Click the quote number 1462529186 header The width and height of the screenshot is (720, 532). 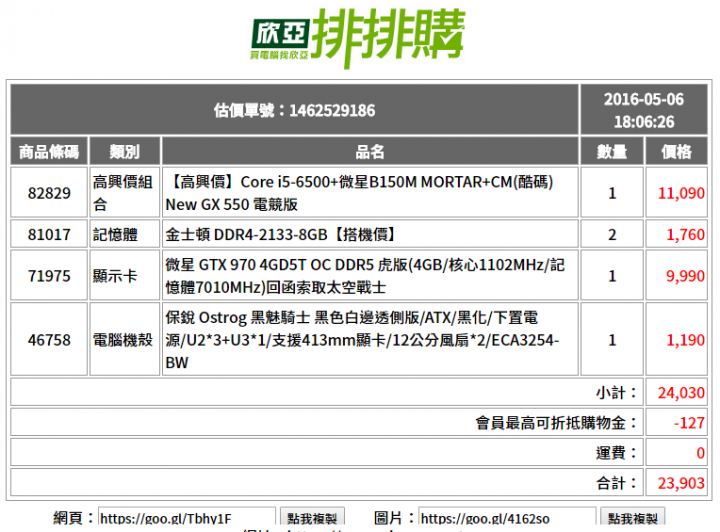point(294,110)
